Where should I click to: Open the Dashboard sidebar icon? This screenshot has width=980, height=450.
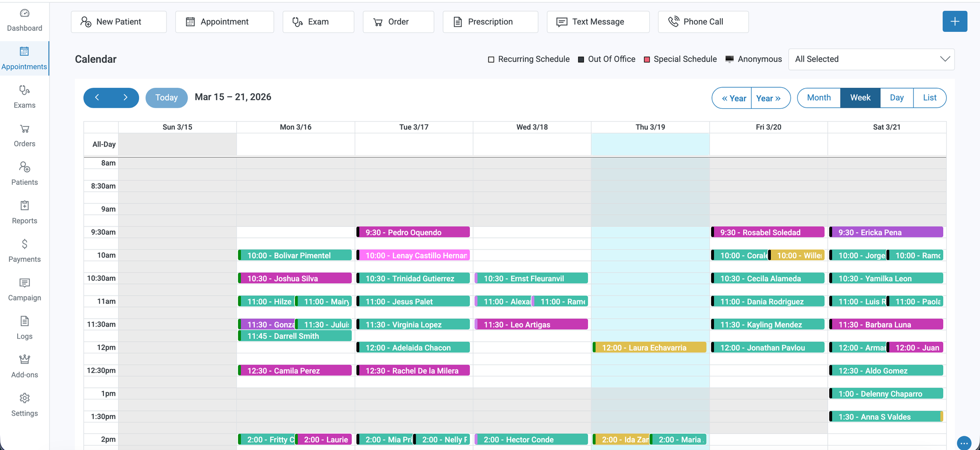[x=24, y=13]
